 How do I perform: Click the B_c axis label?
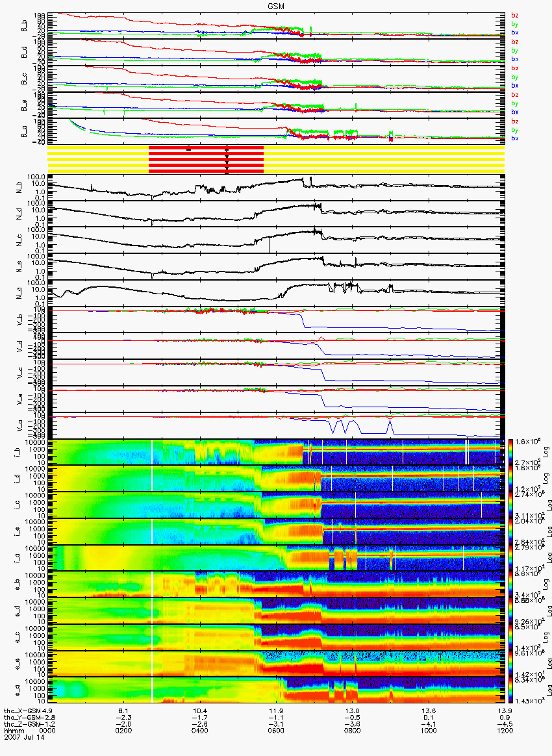24,79
